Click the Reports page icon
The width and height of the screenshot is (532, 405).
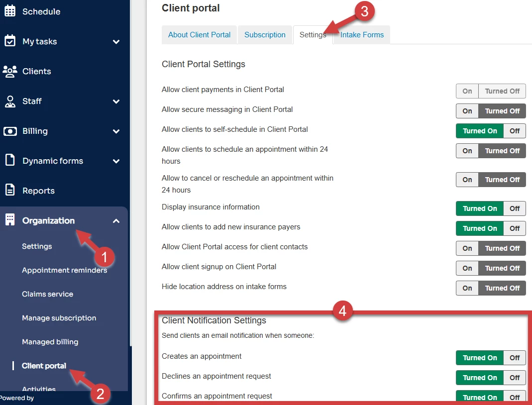[10, 190]
